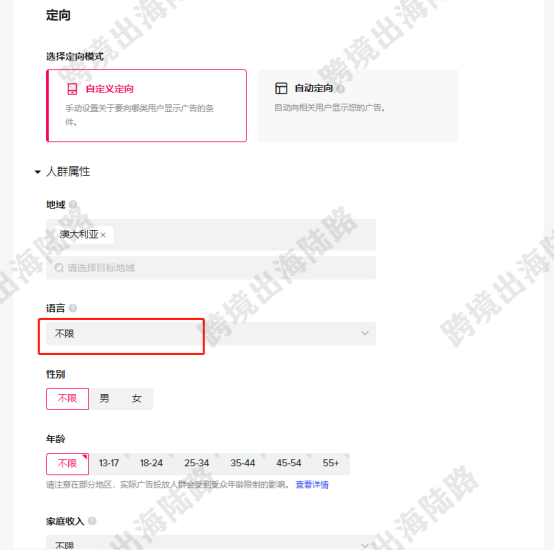The height and width of the screenshot is (551, 554).
Task: Select 自动定向 targeting mode card
Action: pos(358,106)
